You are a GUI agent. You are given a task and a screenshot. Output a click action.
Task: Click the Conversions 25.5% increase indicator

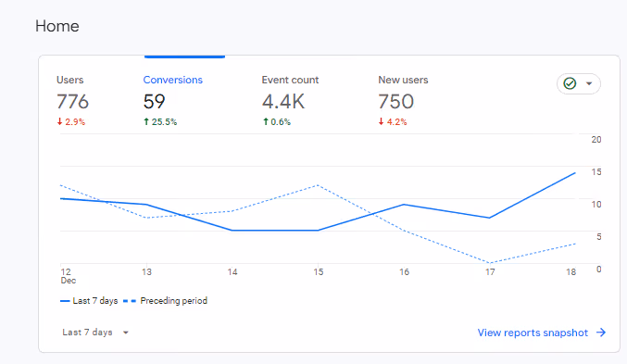(160, 122)
